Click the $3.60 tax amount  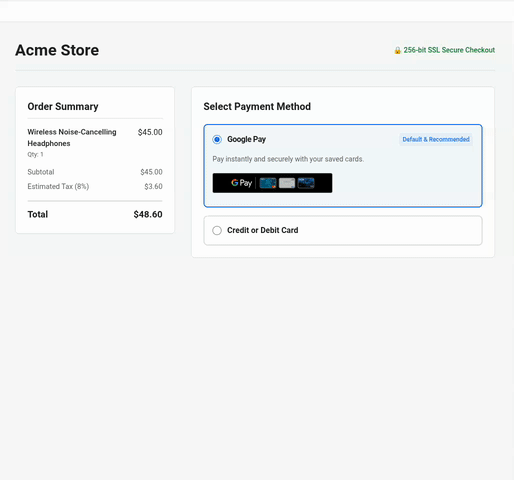pyautogui.click(x=153, y=186)
